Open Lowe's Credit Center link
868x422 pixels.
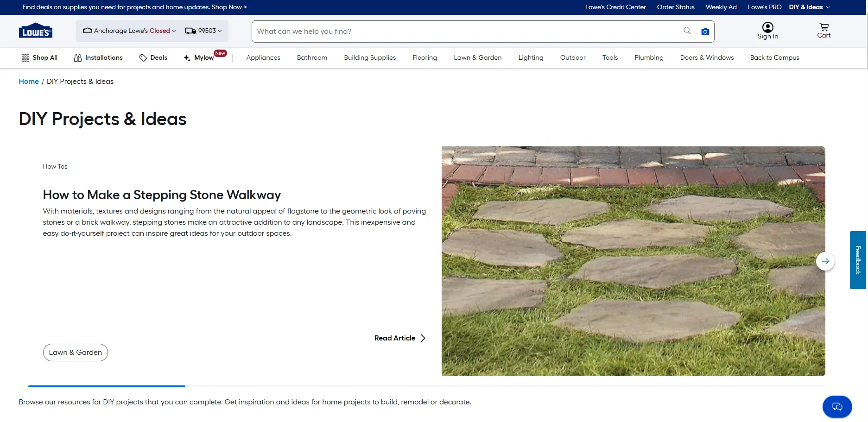pos(615,7)
